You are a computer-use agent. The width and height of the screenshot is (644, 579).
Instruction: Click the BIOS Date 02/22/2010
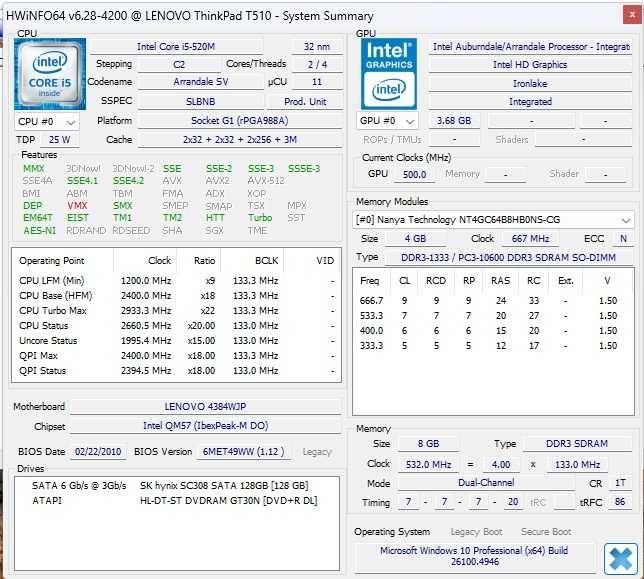(x=98, y=452)
